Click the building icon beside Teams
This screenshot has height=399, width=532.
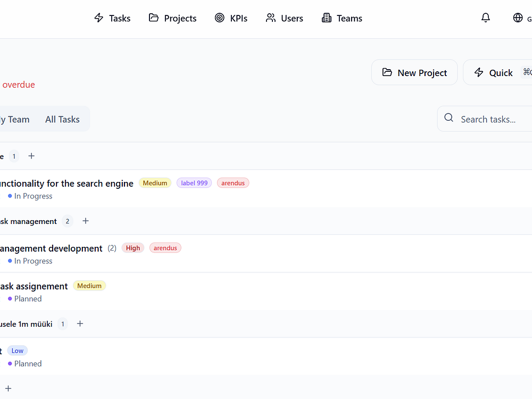[x=327, y=18]
